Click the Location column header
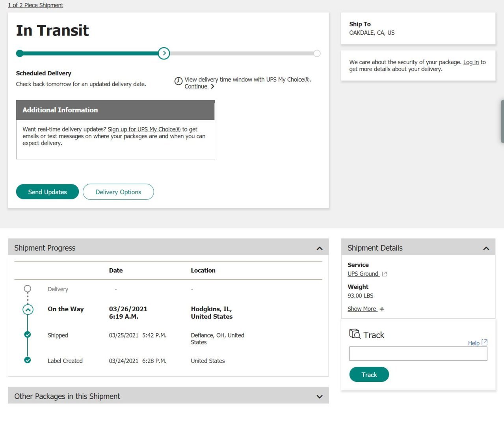 (203, 271)
